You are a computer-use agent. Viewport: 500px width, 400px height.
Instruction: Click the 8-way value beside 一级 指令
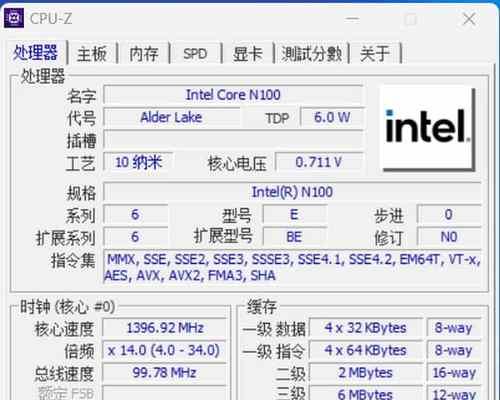[x=454, y=350]
